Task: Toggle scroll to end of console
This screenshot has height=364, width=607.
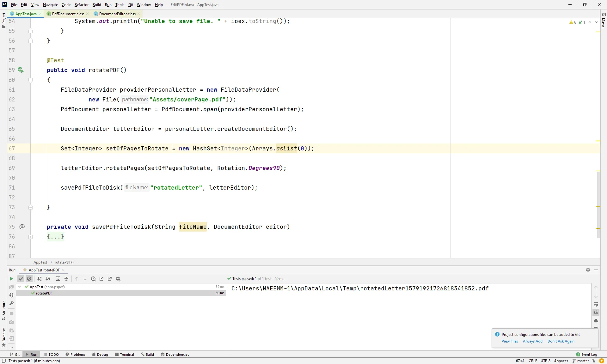Action: (596, 312)
